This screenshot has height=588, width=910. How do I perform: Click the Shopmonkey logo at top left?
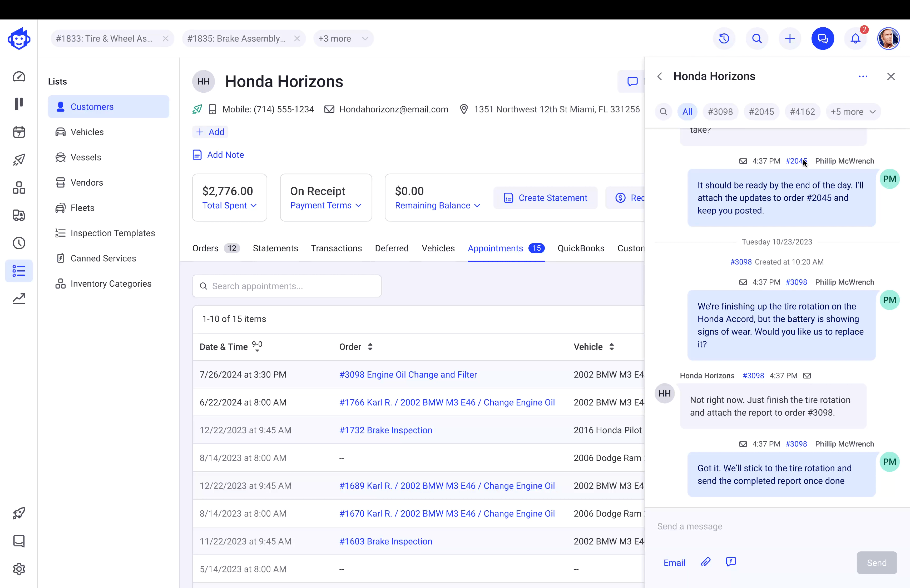pyautogui.click(x=19, y=39)
